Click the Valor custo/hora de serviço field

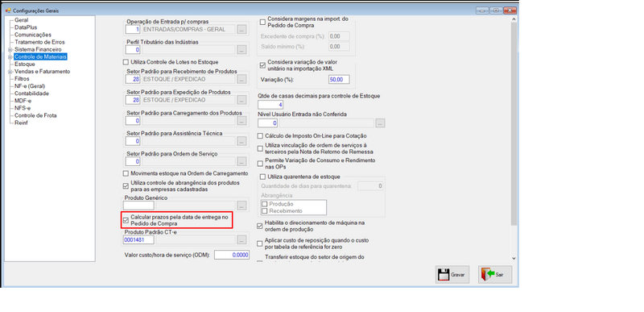232,255
